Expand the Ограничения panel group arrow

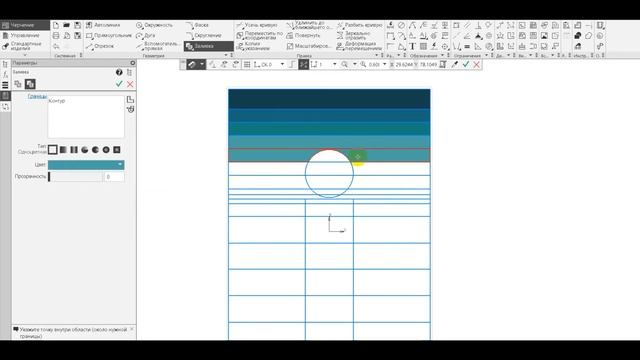[x=487, y=55]
